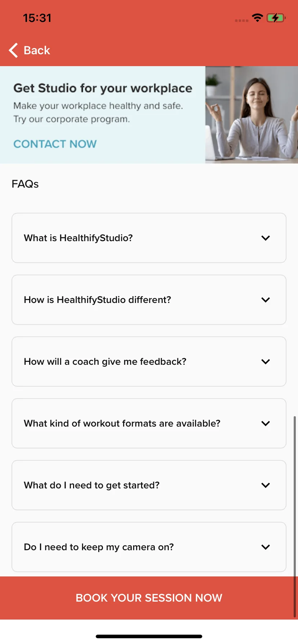Open the 'What is HealthifyStudio?' question text
Screen dimensions: 298x644
tap(78, 238)
